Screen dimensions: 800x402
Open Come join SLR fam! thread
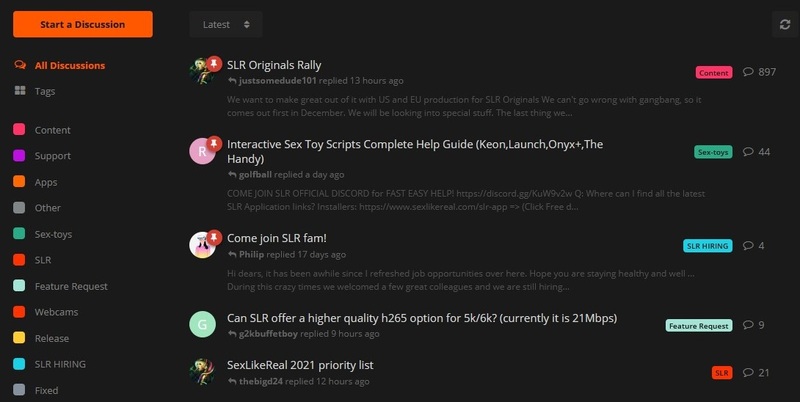click(x=277, y=238)
